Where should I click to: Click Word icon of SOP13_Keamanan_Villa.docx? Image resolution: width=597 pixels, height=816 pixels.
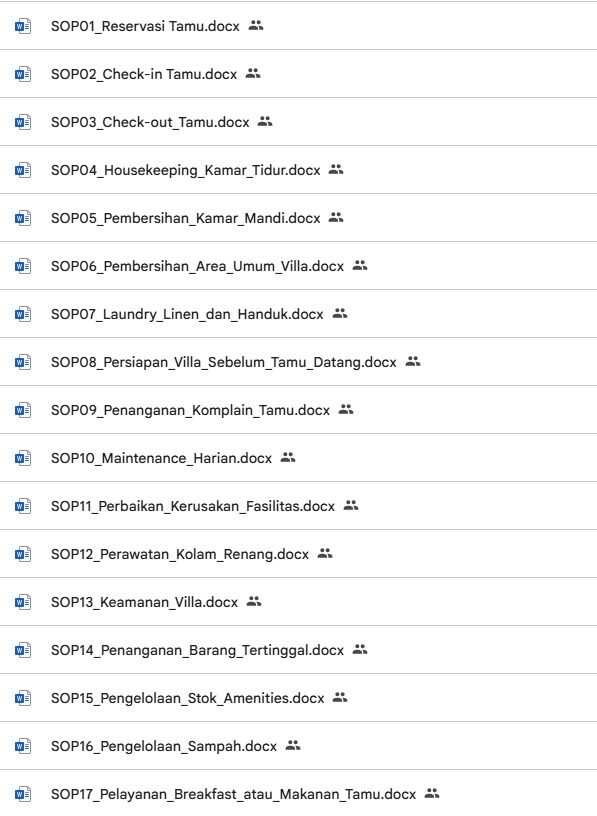pyautogui.click(x=23, y=602)
